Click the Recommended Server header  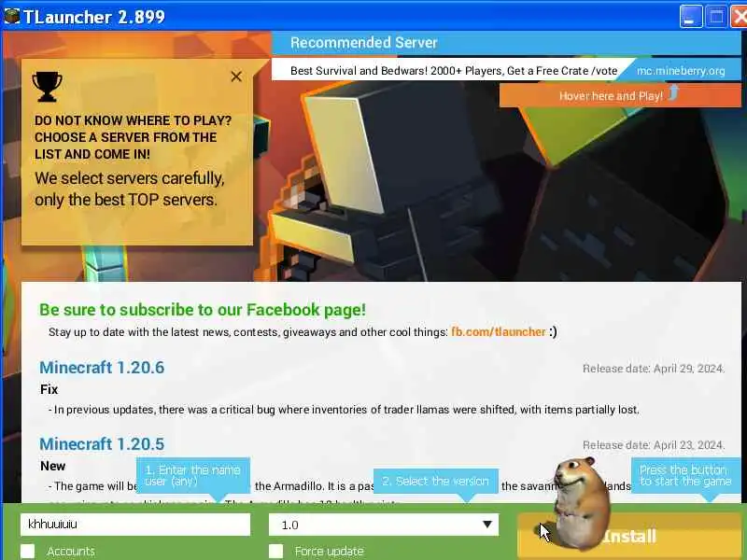click(364, 43)
